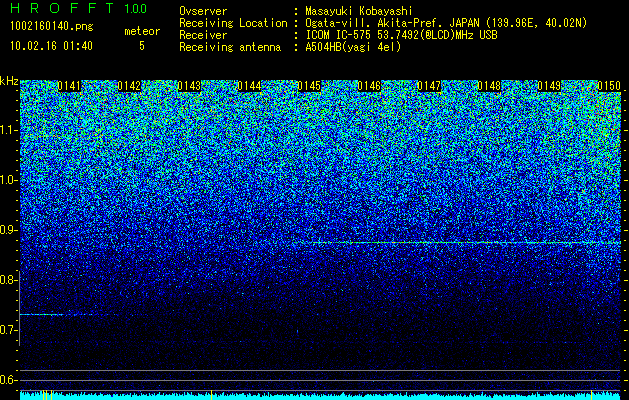This screenshot has height=400, width=629.
Task: Click the antenna text A504HB(yagi 4el)
Action: (x=353, y=47)
